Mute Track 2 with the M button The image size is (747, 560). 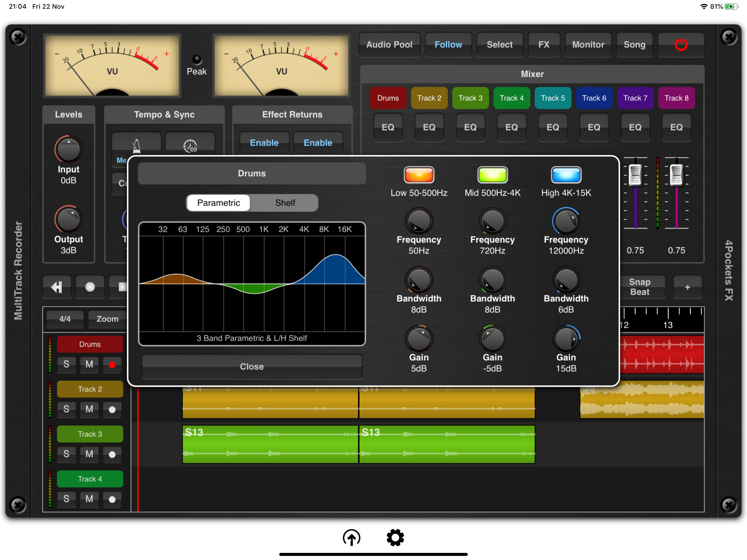(89, 409)
